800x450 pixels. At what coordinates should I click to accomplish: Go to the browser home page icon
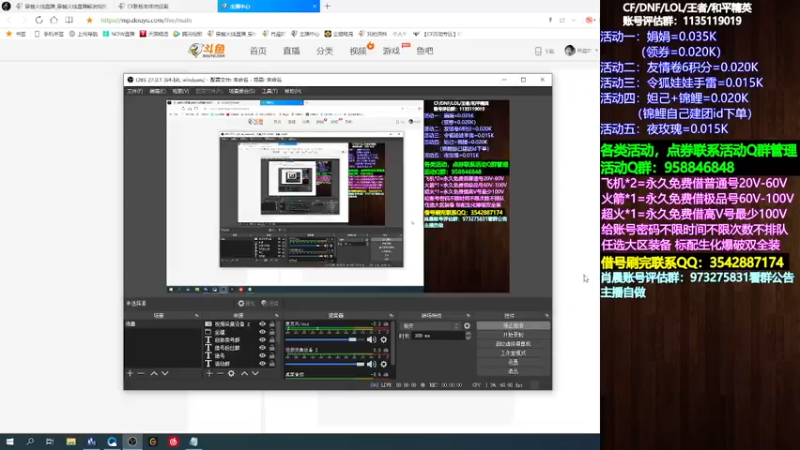point(54,20)
